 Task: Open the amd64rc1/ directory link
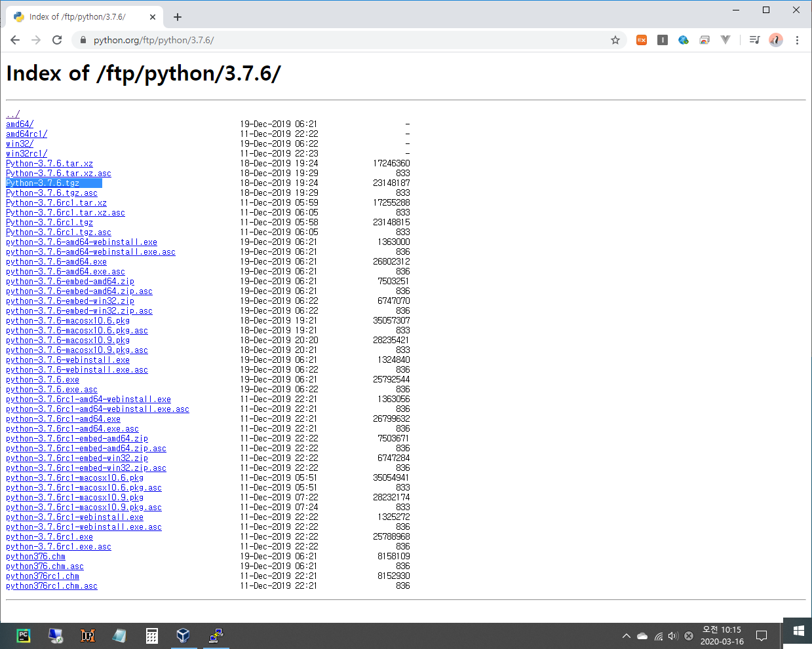26,134
